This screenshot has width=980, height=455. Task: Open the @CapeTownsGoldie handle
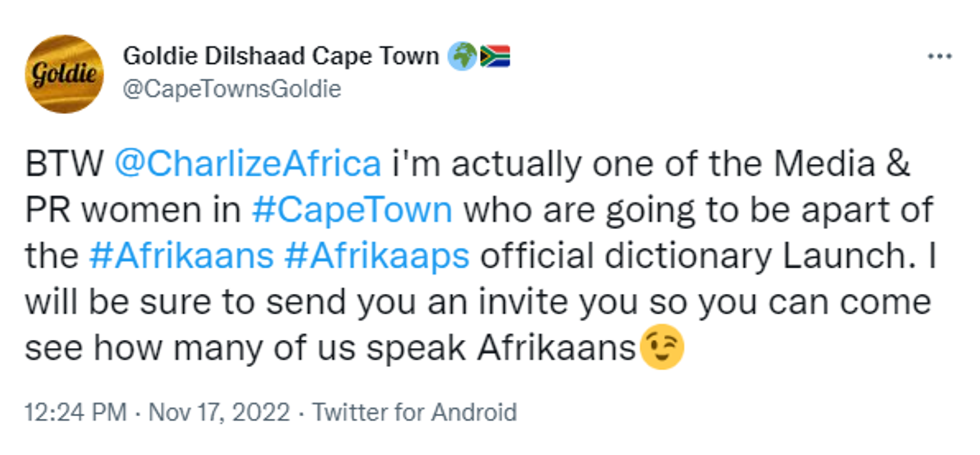point(232,89)
